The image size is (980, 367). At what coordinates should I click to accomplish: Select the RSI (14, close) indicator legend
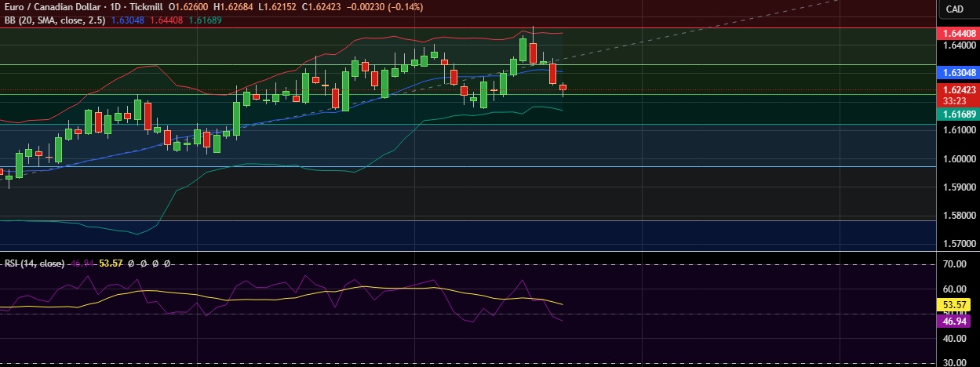click(35, 263)
